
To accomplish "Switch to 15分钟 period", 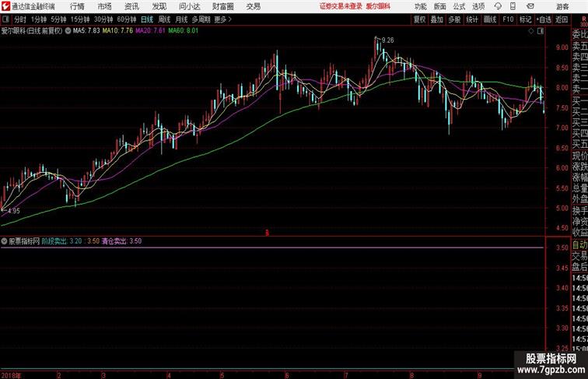I will pyautogui.click(x=80, y=19).
